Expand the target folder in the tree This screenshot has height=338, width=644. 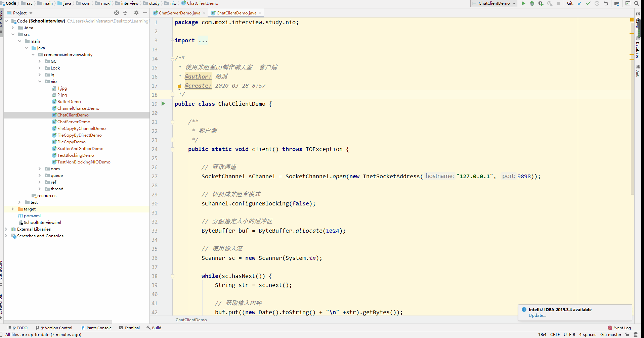(13, 209)
